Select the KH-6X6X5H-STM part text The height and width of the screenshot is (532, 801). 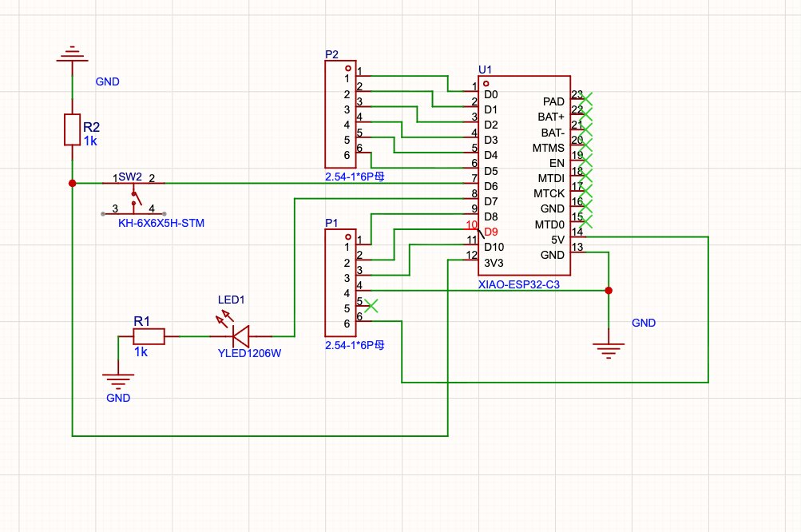[161, 224]
